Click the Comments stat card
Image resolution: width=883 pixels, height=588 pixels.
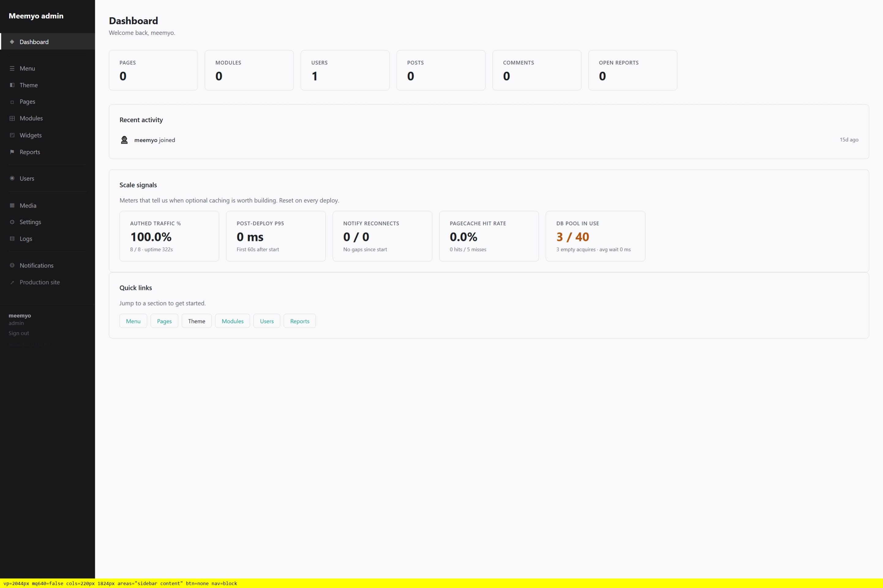pyautogui.click(x=537, y=70)
